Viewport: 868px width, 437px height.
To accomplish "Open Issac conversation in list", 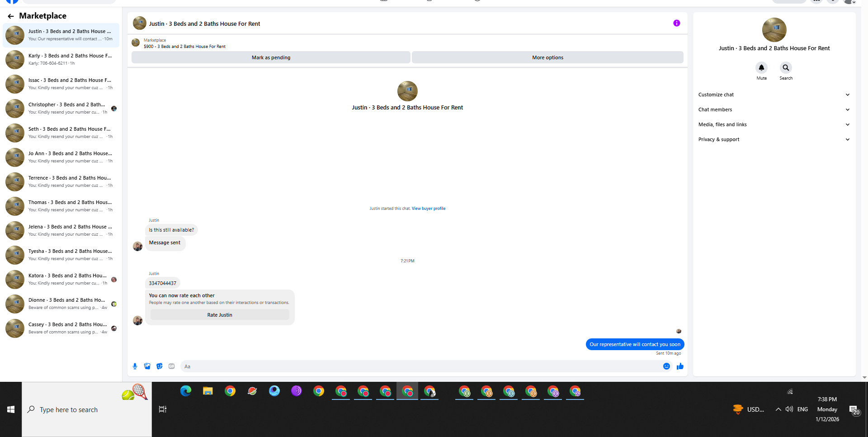I will [x=61, y=84].
